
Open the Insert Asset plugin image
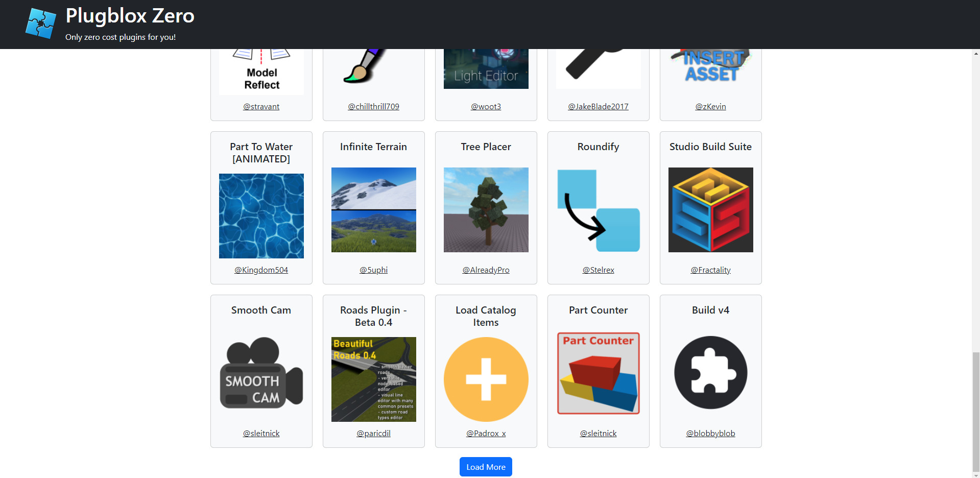click(710, 64)
